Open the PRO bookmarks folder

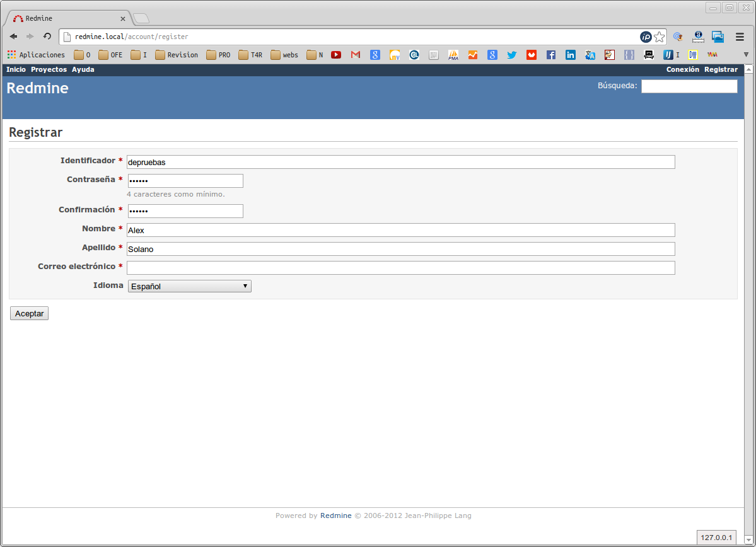point(218,55)
